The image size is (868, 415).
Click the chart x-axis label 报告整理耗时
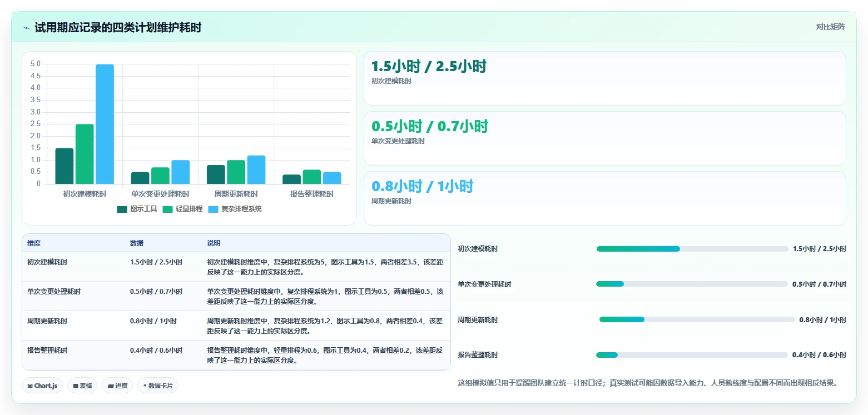[312, 194]
